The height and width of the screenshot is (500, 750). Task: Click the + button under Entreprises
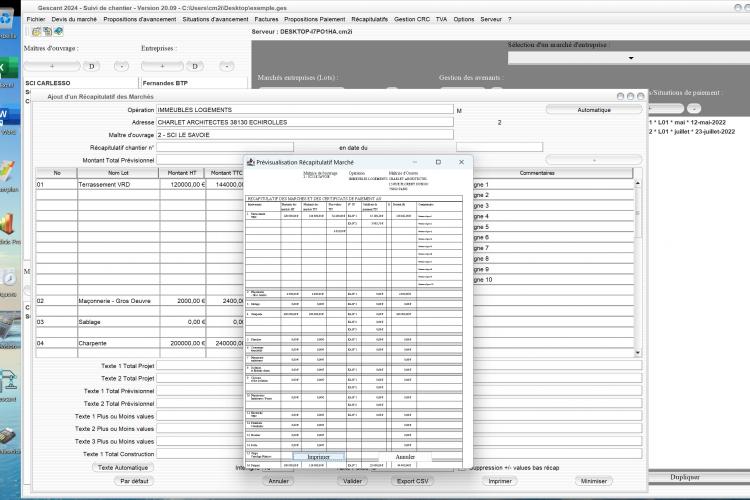(162, 66)
